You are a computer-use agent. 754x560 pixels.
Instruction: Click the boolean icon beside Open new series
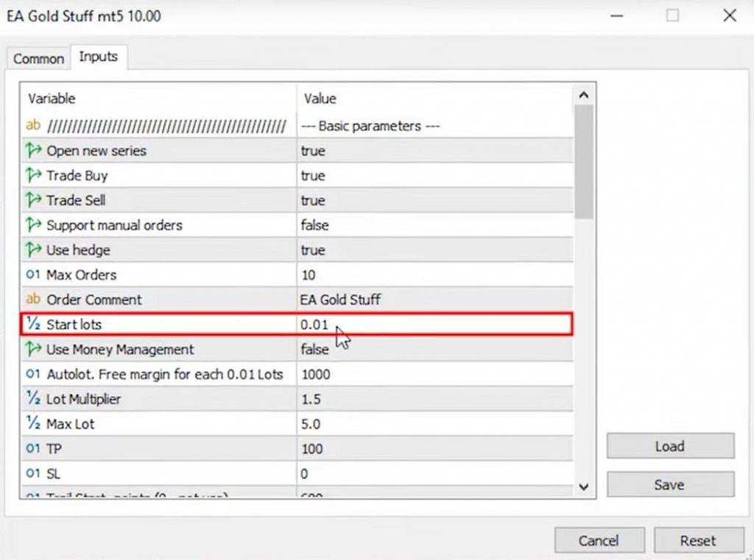[x=33, y=151]
